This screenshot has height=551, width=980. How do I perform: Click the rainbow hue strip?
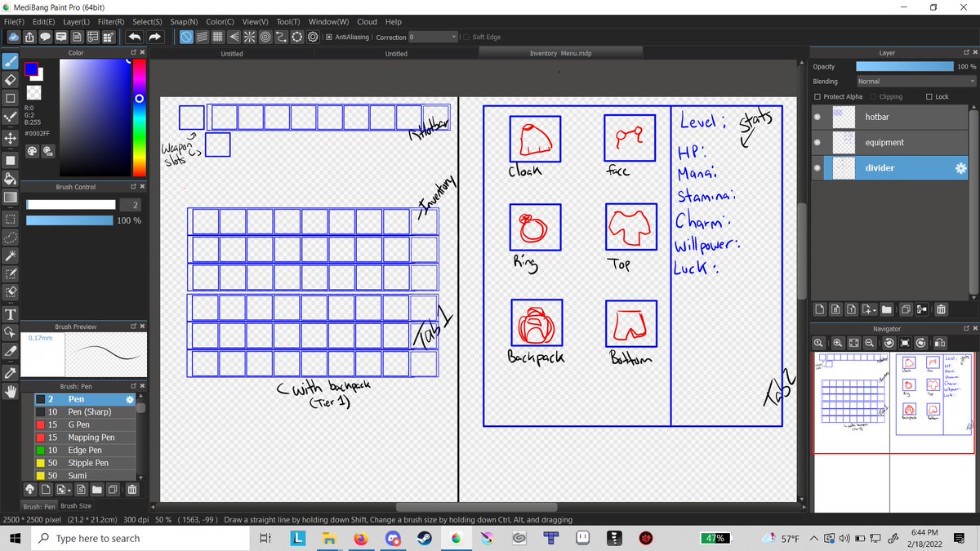(x=139, y=116)
